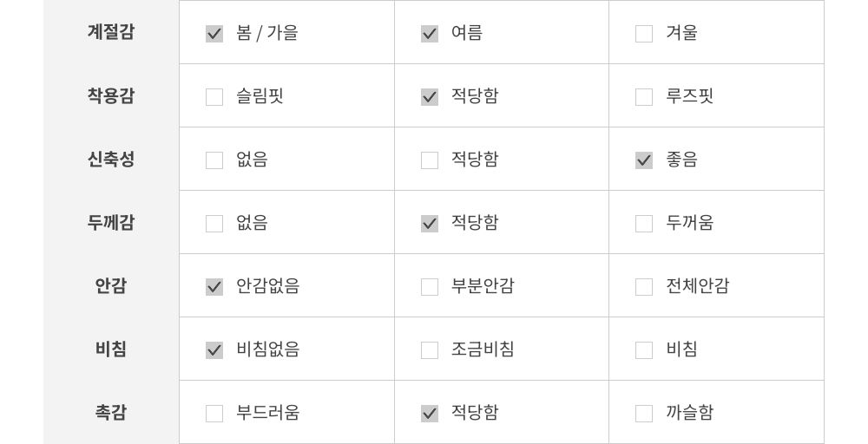
Task: Check the 전체안감 checkbox
Action: click(x=644, y=287)
